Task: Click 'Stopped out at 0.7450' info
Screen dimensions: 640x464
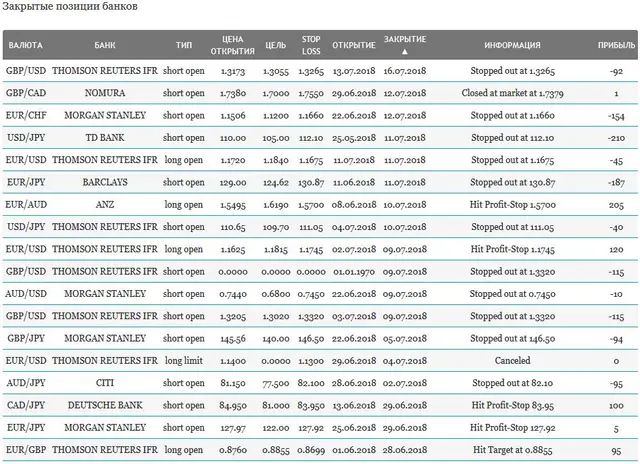Action: [x=512, y=294]
